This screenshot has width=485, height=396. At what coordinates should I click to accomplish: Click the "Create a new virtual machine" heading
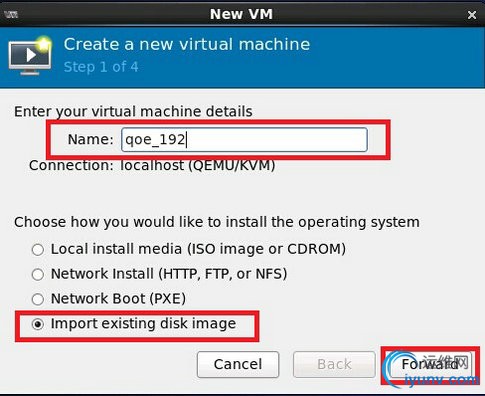pyautogui.click(x=187, y=44)
